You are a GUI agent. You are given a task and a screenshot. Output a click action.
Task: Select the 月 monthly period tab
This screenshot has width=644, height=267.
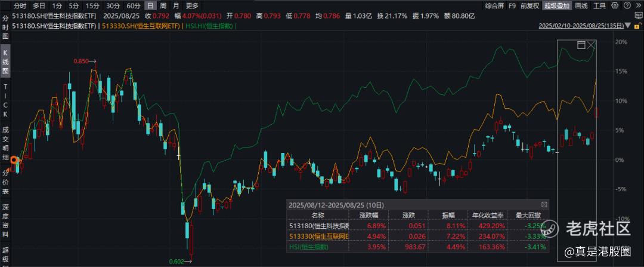(x=176, y=5)
